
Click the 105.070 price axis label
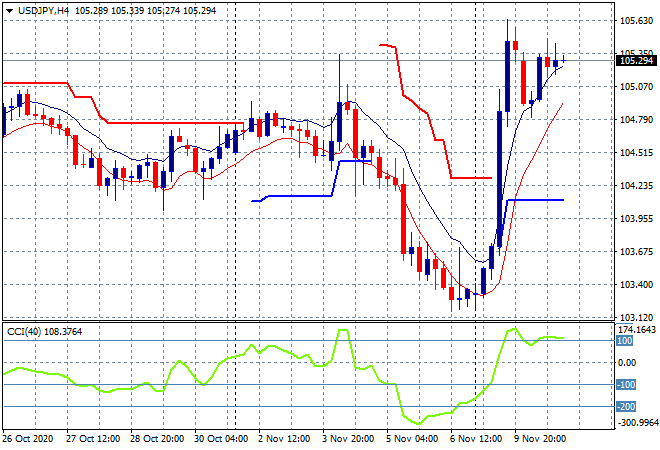pyautogui.click(x=636, y=87)
